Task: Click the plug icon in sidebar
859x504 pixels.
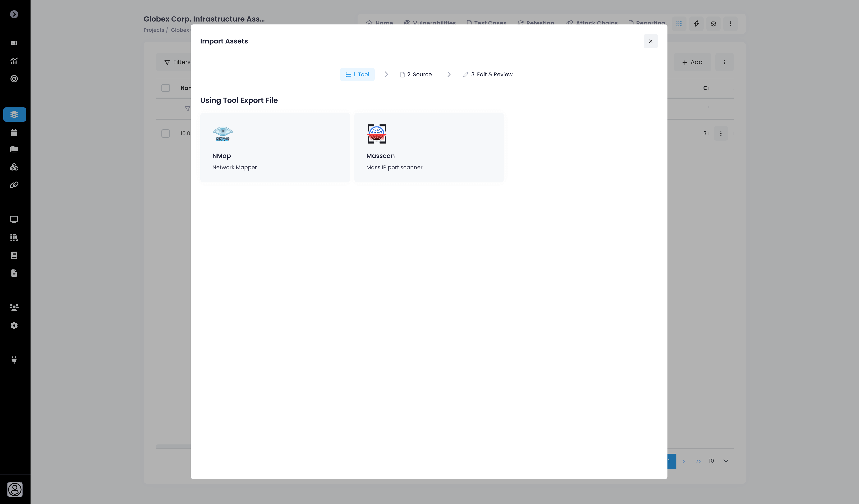Action: coord(14,360)
